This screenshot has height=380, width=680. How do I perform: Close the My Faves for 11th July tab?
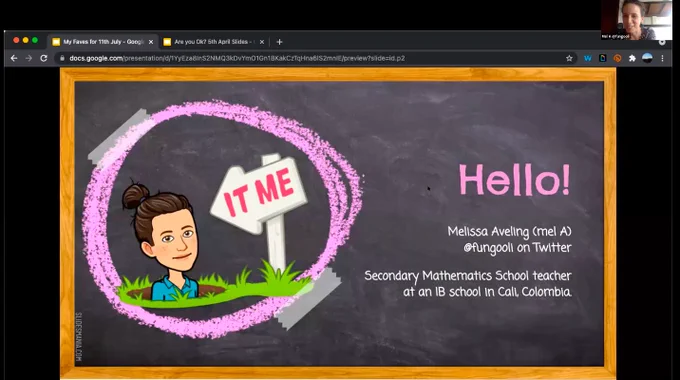pyautogui.click(x=151, y=42)
